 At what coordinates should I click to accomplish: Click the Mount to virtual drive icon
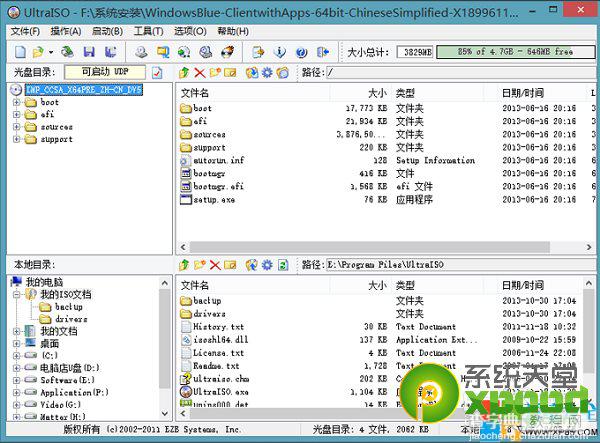point(206,52)
